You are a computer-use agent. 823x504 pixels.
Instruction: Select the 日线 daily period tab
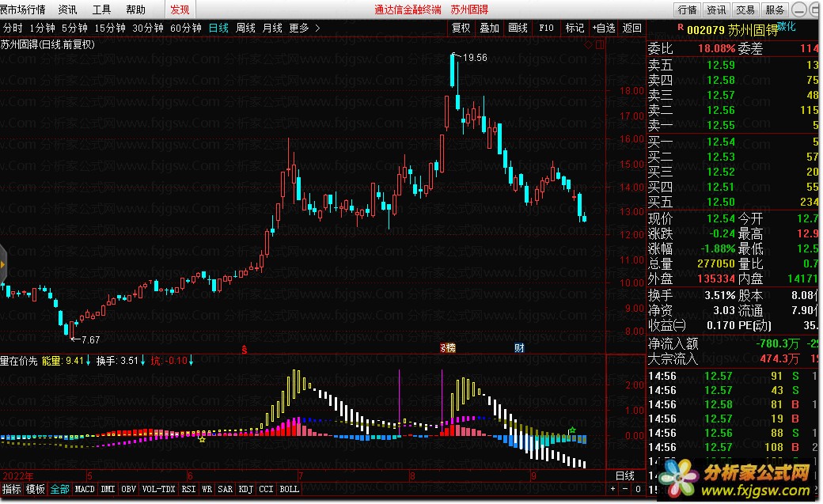[218, 28]
